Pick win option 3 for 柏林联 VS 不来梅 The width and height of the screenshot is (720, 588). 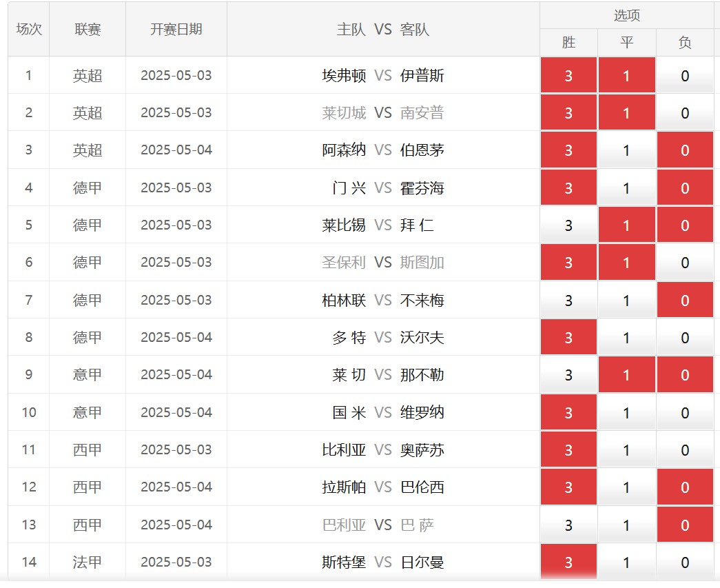pos(568,300)
